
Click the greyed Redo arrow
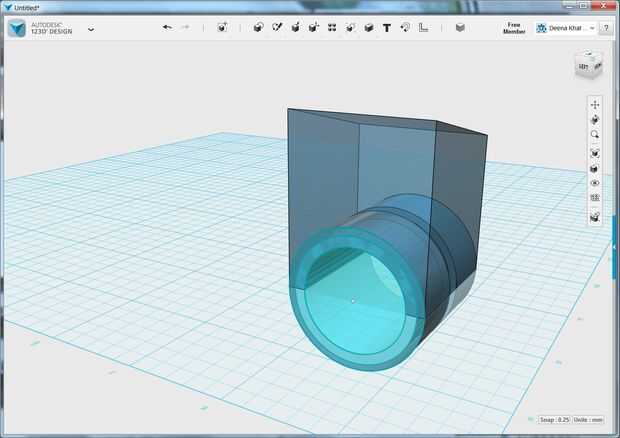point(185,27)
